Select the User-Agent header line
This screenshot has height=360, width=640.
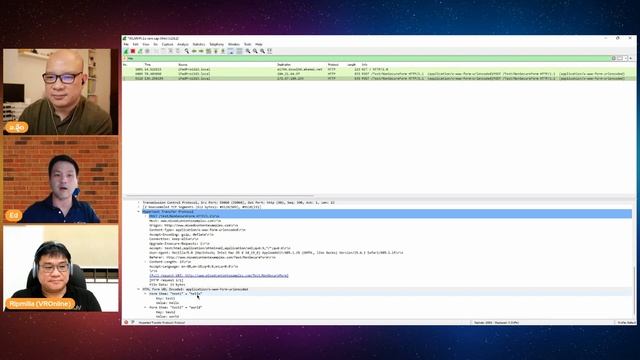point(276,253)
